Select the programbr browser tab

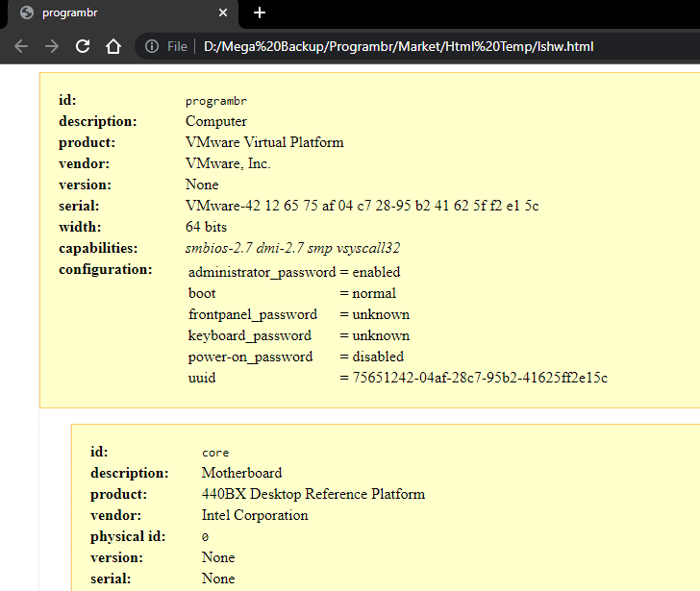123,13
